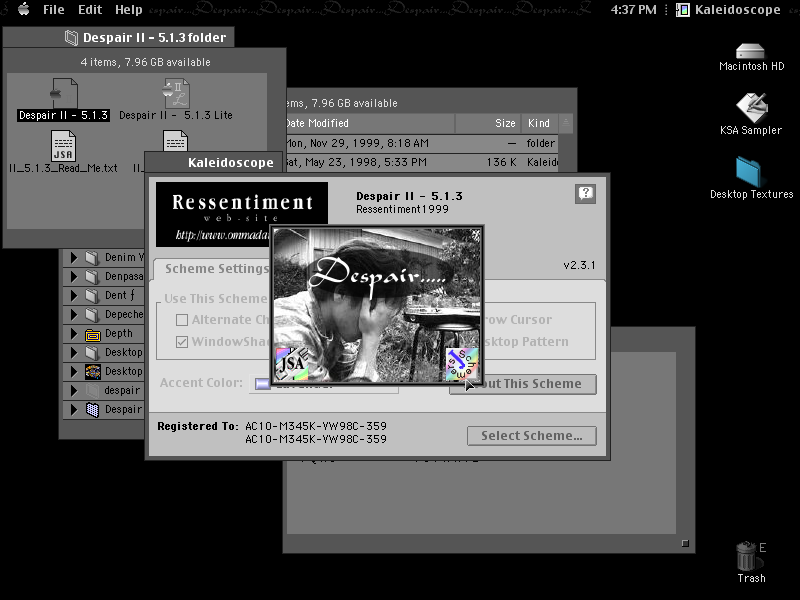800x600 pixels.
Task: Toggle the Alternate checkbox in Scheme Settings
Action: tap(182, 320)
